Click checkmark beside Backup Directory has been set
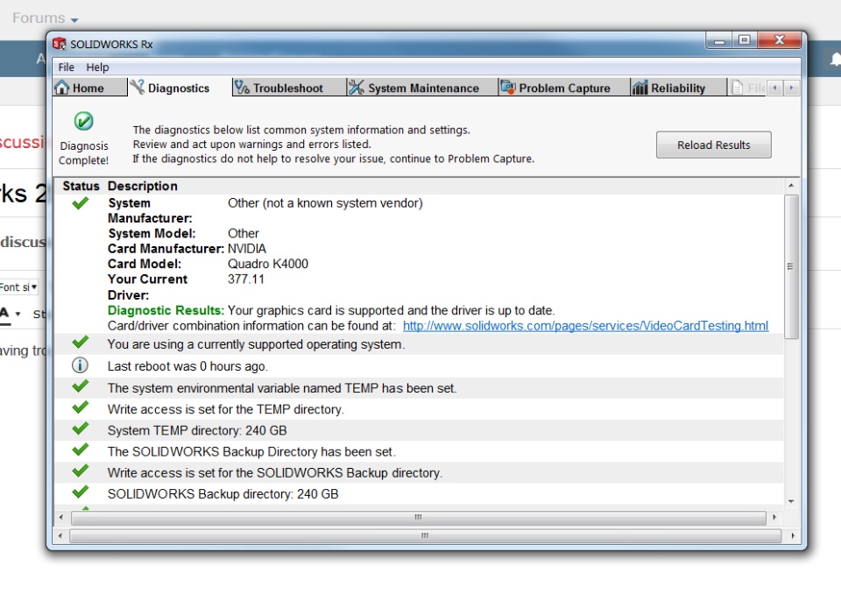The height and width of the screenshot is (616, 841). 81,450
